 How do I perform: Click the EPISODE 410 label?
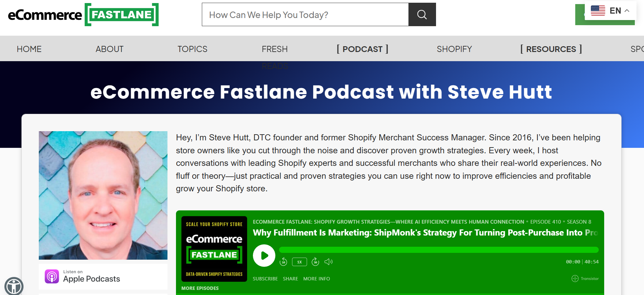pyautogui.click(x=546, y=222)
